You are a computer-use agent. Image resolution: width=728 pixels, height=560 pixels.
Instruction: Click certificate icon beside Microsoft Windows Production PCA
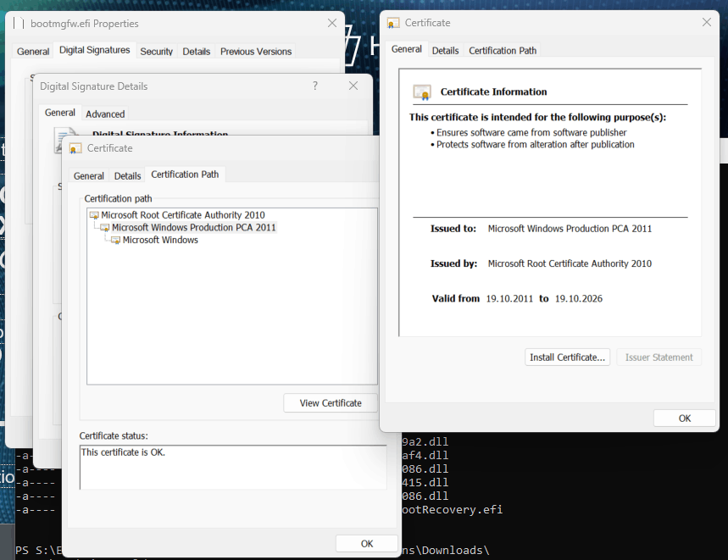coord(105,228)
